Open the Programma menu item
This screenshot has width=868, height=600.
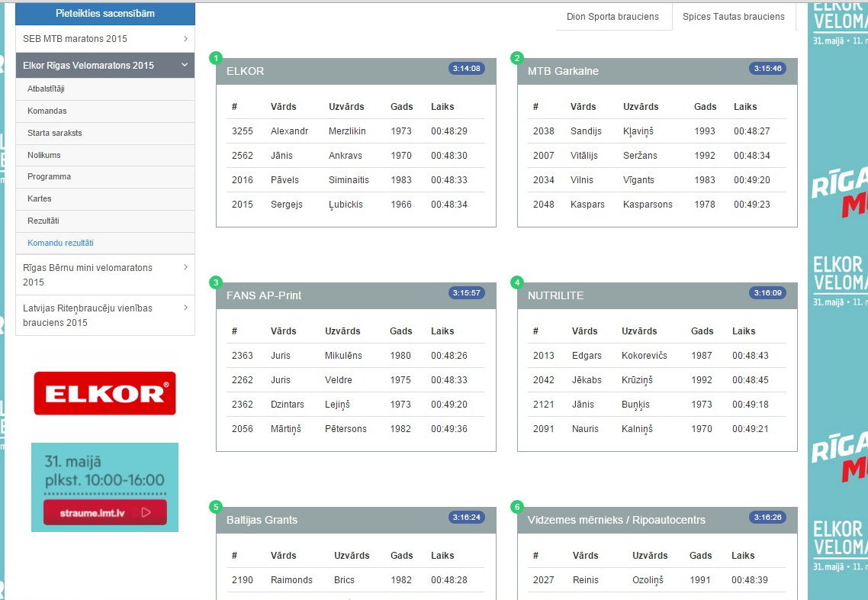[105, 177]
